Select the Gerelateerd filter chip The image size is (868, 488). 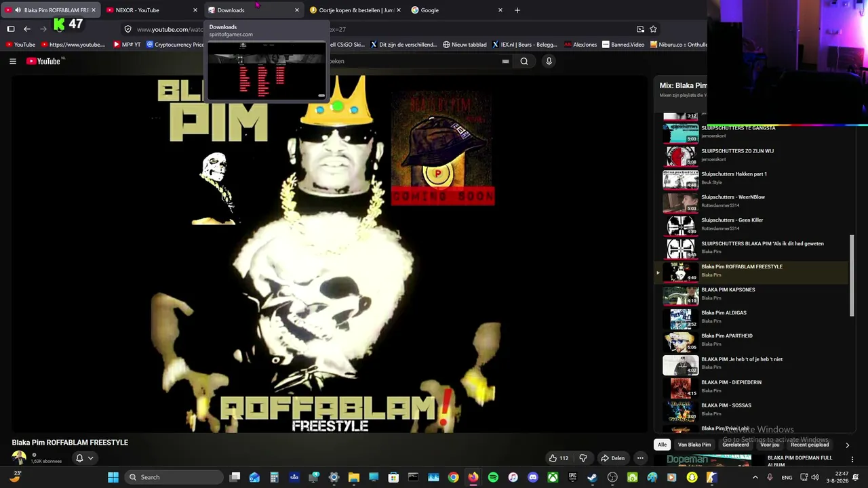736,445
